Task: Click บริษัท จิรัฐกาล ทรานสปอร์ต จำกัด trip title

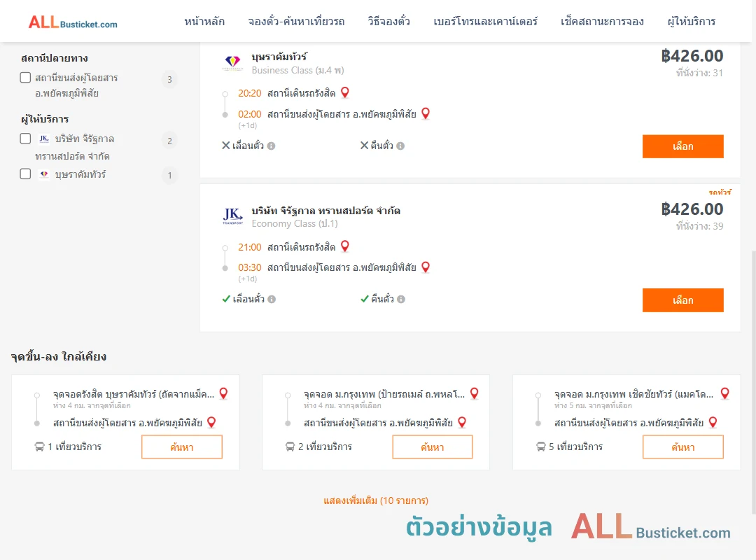Action: point(326,210)
